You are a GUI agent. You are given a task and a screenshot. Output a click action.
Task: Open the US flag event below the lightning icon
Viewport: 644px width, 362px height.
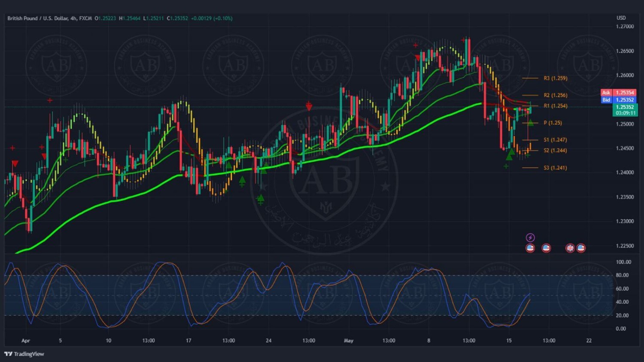pos(530,248)
